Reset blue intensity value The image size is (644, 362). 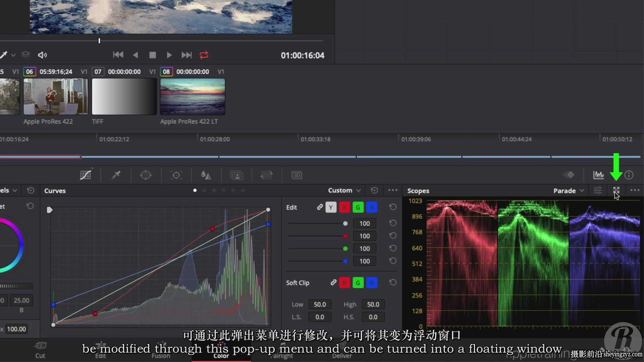(x=393, y=261)
